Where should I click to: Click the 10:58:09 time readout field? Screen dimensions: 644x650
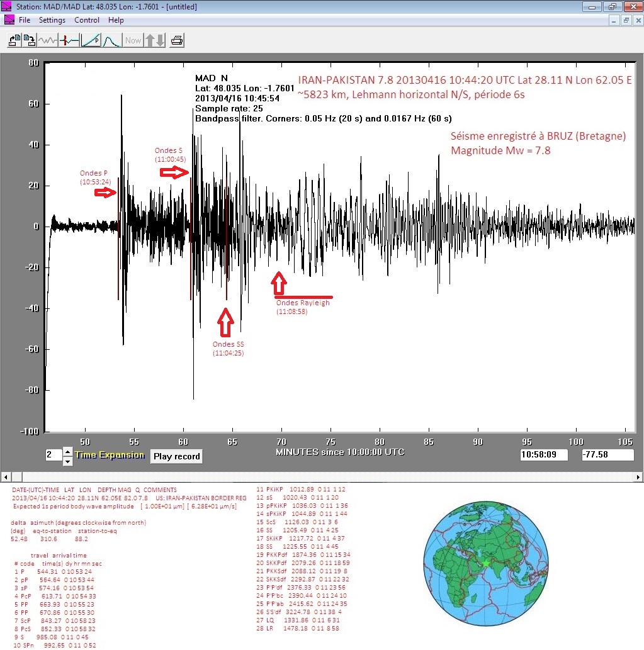(x=544, y=454)
